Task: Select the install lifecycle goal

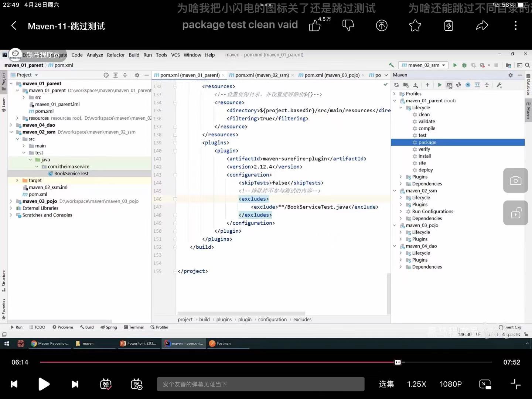Action: tap(424, 156)
